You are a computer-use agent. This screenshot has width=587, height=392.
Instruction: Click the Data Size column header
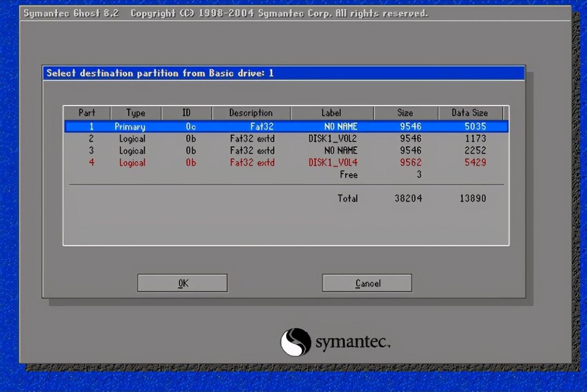[470, 113]
